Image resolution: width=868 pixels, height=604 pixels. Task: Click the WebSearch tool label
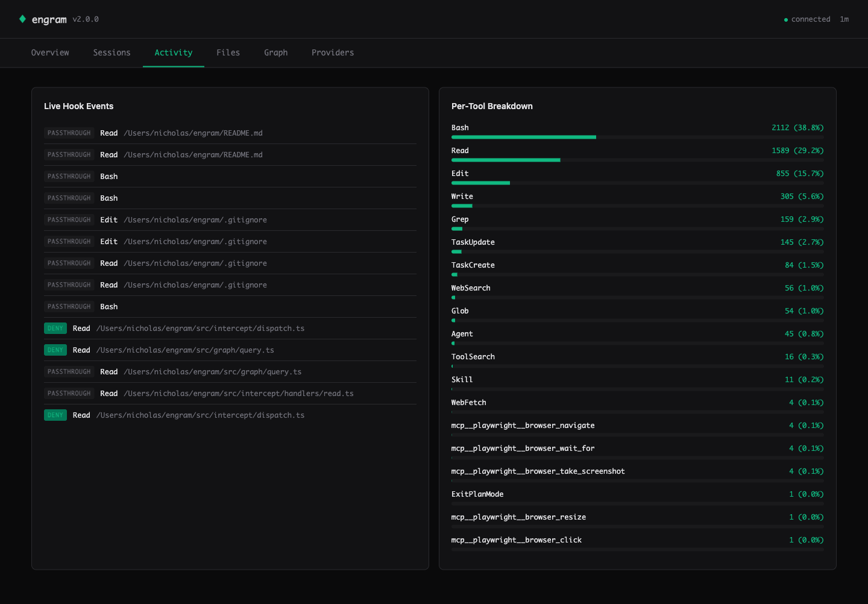point(471,288)
